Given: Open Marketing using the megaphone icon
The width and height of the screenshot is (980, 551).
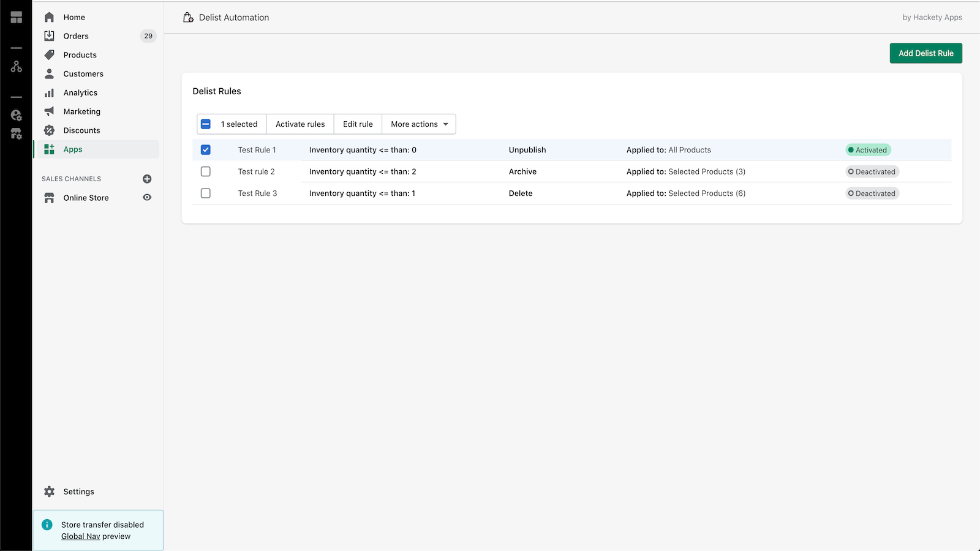Looking at the screenshot, I should [49, 111].
